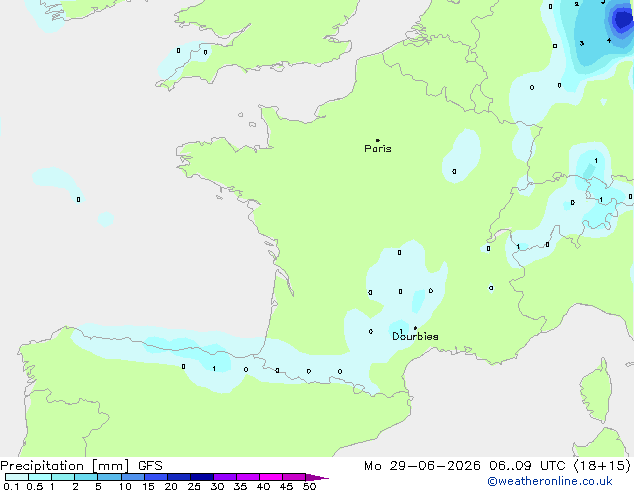Click the forecast date 'Mo 29-06-2026' text
634x490 pixels.
422,466
